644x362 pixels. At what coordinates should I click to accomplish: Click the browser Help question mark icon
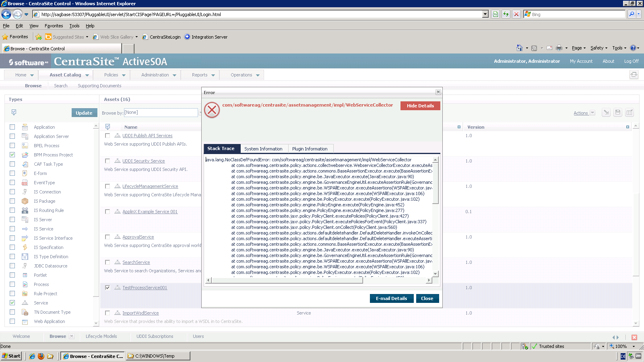[633, 48]
